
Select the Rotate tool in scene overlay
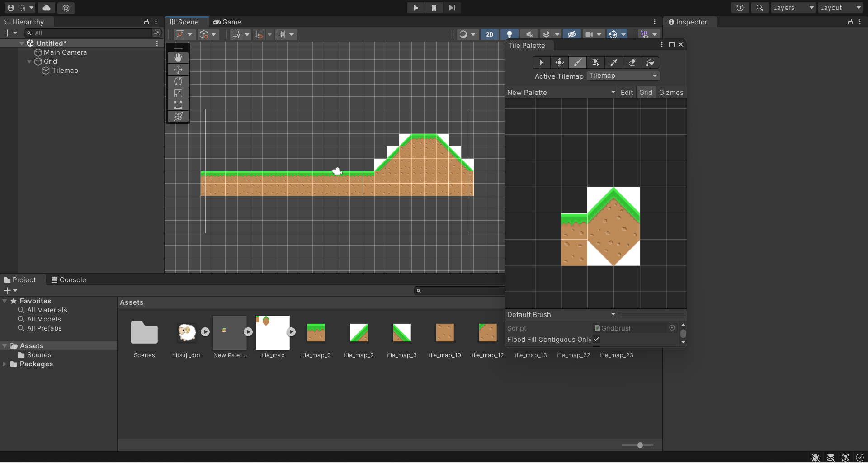click(178, 81)
